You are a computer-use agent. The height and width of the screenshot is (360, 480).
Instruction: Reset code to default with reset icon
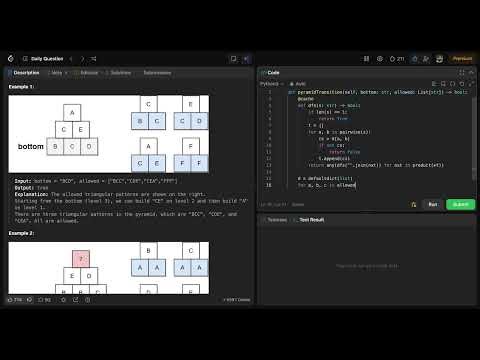[x=462, y=84]
